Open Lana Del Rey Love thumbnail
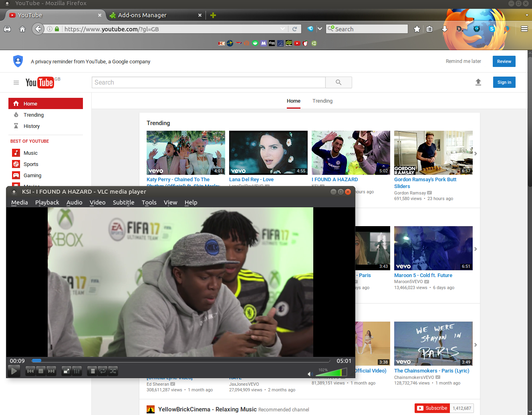The height and width of the screenshot is (415, 532). pyautogui.click(x=268, y=153)
